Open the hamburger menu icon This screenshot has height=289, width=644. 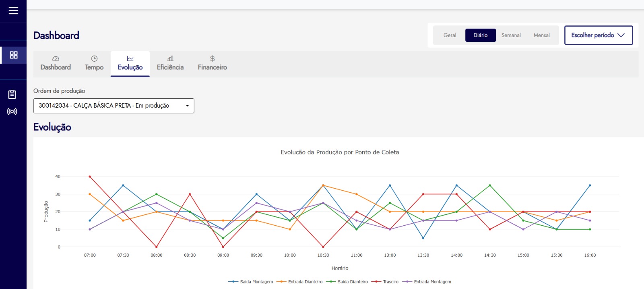pos(13,10)
